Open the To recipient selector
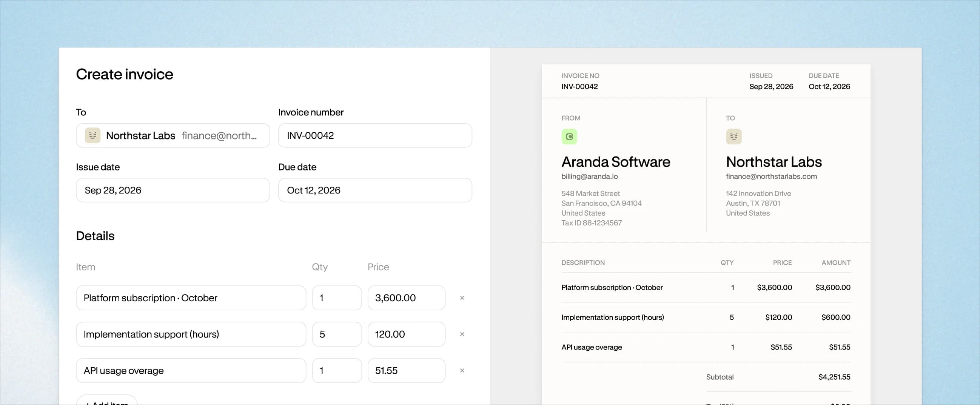Image resolution: width=980 pixels, height=405 pixels. coord(173,135)
